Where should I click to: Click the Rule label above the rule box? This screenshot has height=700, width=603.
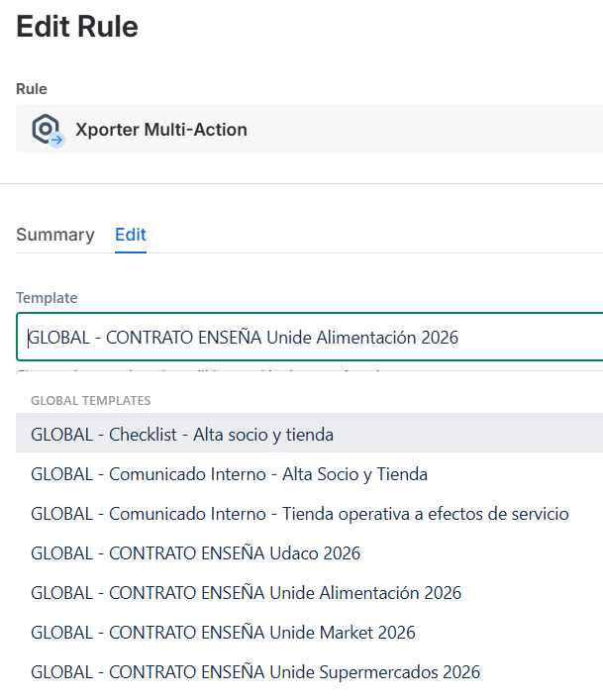(32, 89)
